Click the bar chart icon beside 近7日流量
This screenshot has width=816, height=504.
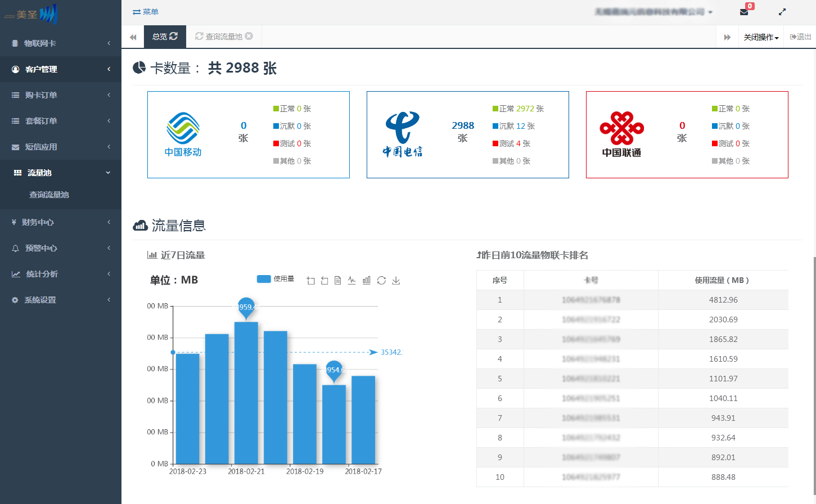click(x=152, y=255)
